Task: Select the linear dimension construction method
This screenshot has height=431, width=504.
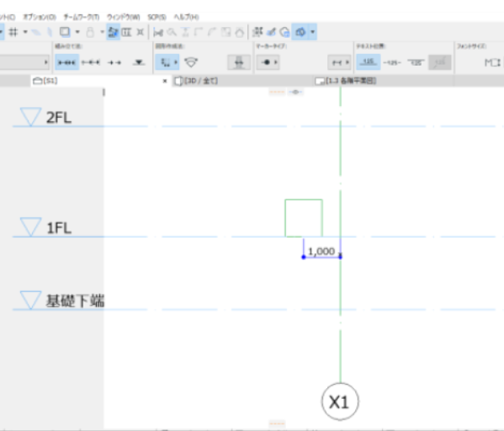Action: 66,62
